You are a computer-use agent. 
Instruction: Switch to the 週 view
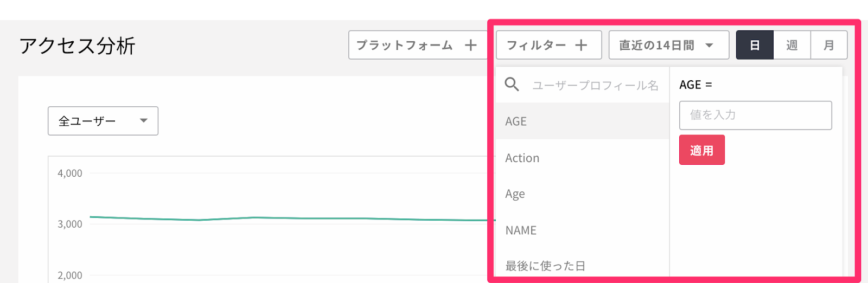point(792,45)
